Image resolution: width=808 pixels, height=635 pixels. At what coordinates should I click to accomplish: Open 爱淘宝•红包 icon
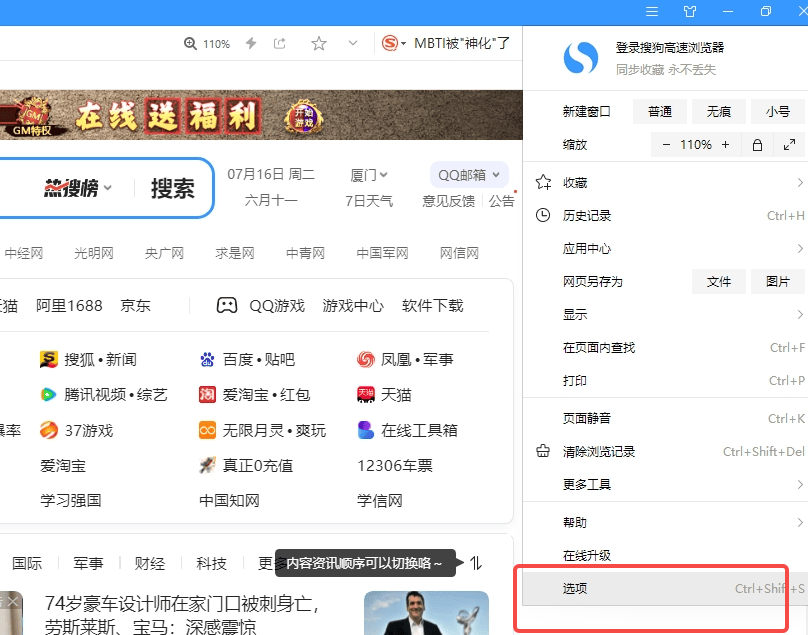tap(207, 395)
